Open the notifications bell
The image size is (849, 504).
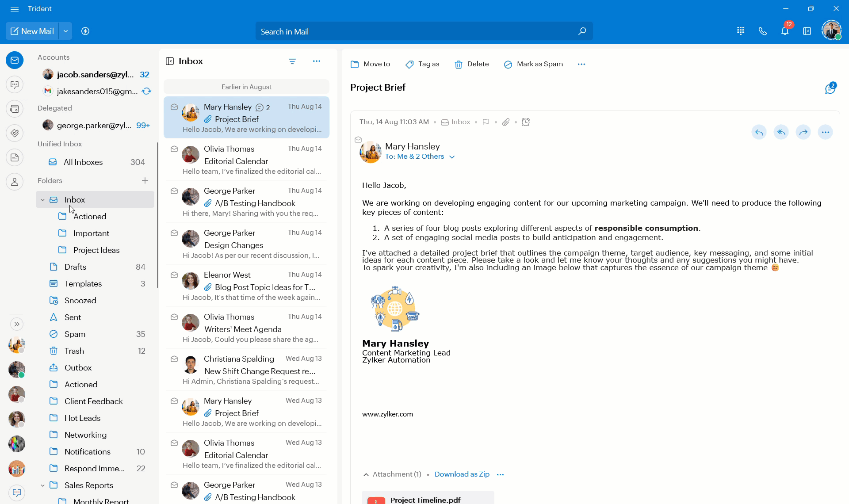[x=785, y=31]
